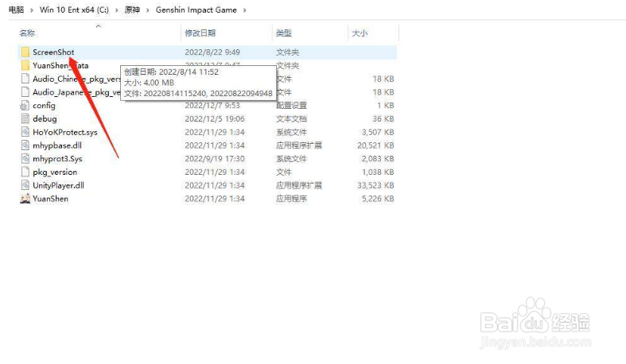Click the 2022/8/22 9:49 date cell
This screenshot has width=626, height=364.
pos(212,52)
